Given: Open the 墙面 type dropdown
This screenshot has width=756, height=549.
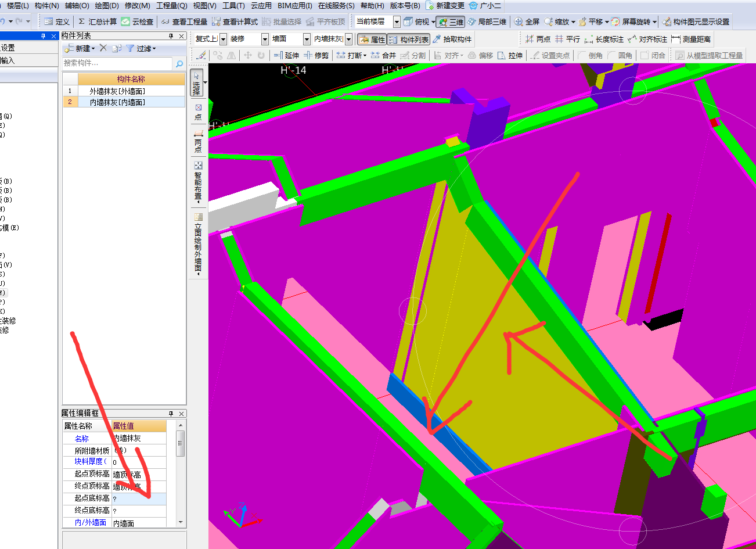Looking at the screenshot, I should coord(307,39).
